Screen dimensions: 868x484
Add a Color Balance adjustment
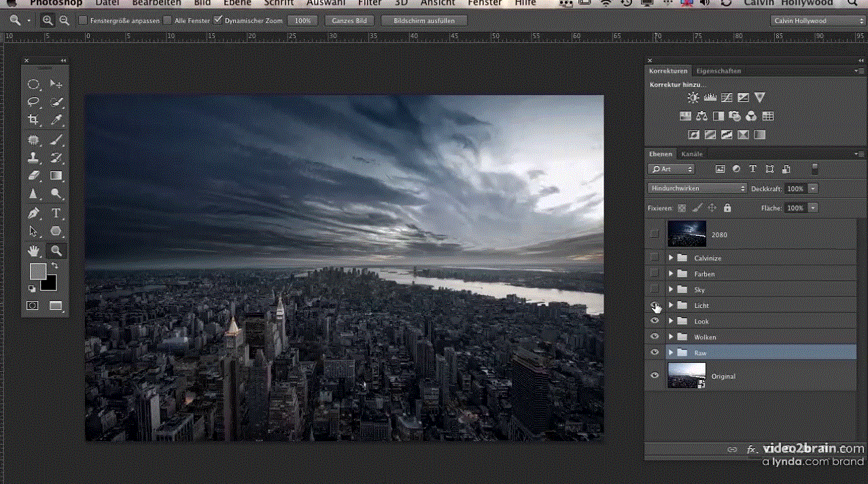pos(702,116)
